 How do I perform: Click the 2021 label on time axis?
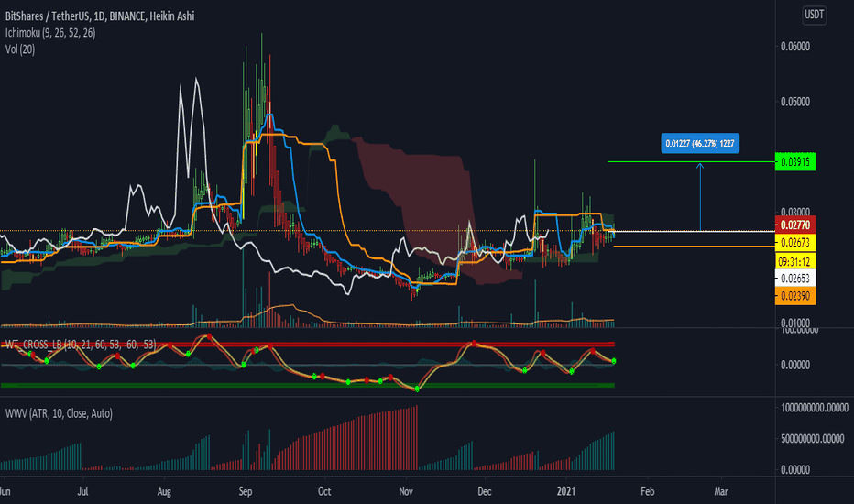(x=566, y=491)
